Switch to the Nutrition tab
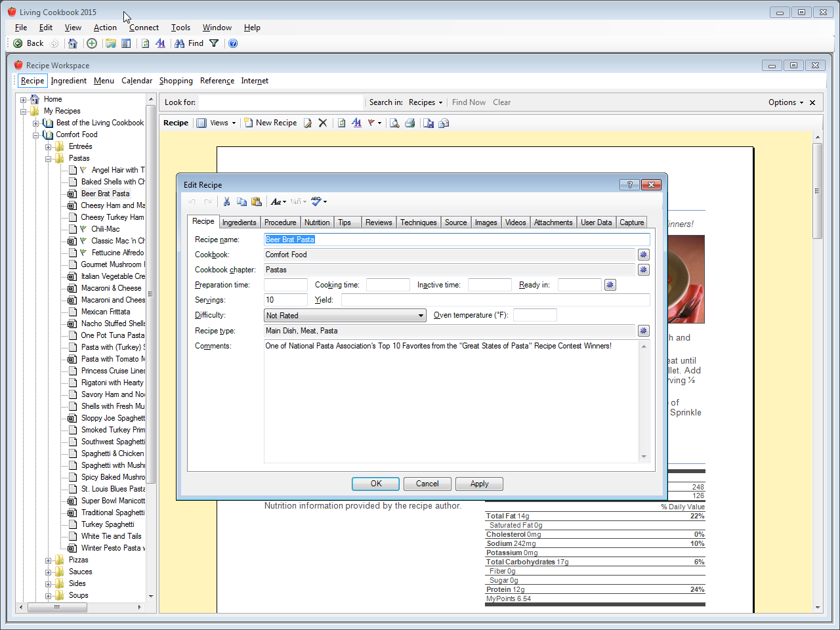The height and width of the screenshot is (630, 840). click(317, 222)
